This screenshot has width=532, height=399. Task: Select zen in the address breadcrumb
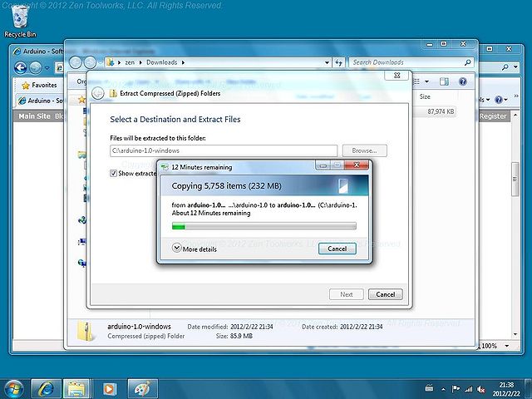click(130, 62)
